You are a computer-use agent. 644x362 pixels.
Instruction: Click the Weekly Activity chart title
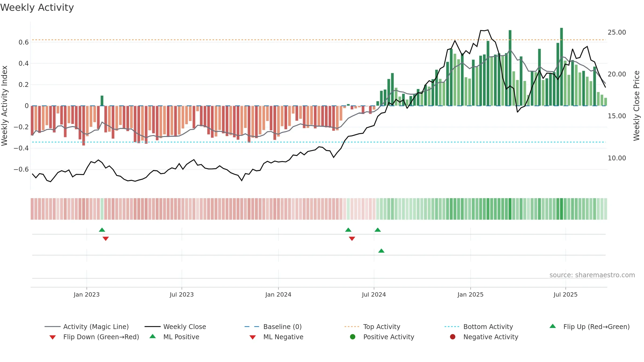37,8
